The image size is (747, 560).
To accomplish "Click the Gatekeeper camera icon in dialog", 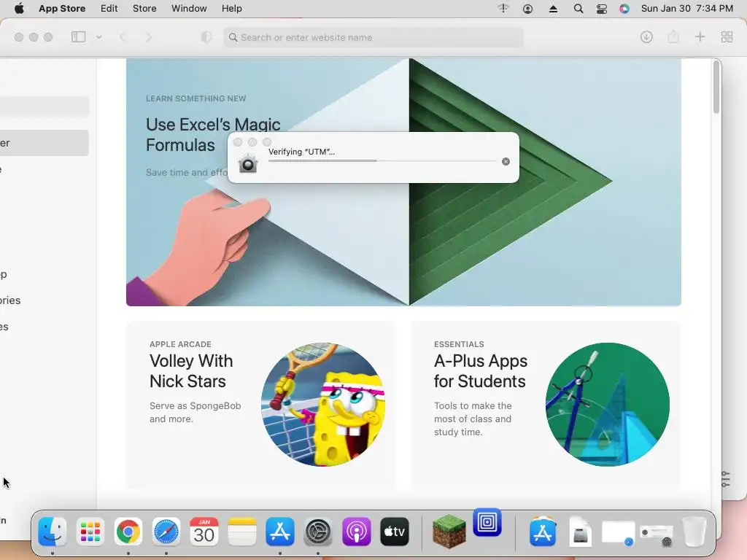I will (x=248, y=163).
